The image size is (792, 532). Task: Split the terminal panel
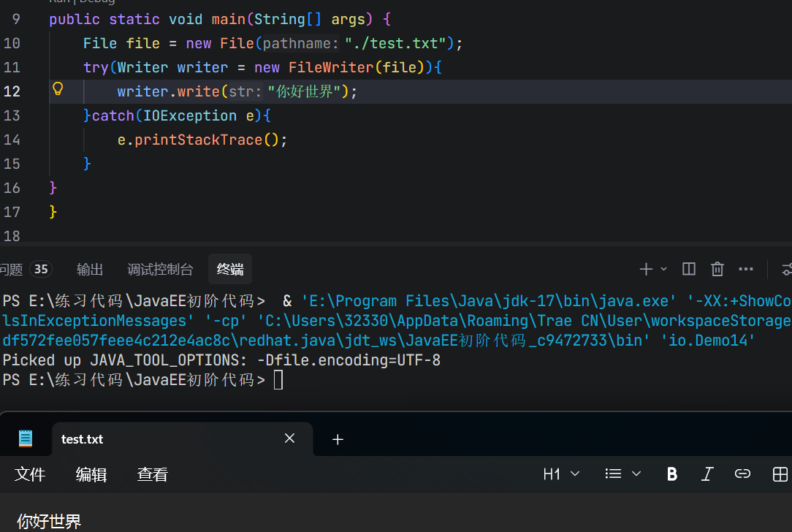pos(689,269)
